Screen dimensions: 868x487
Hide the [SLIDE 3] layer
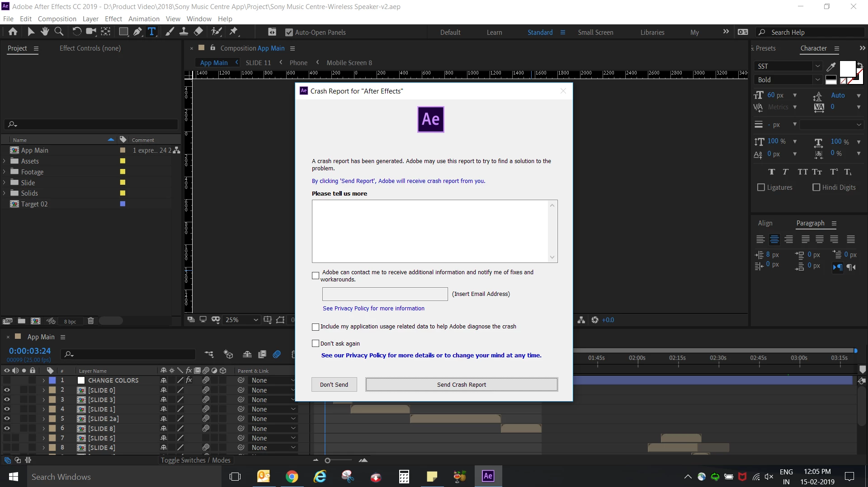(x=7, y=400)
